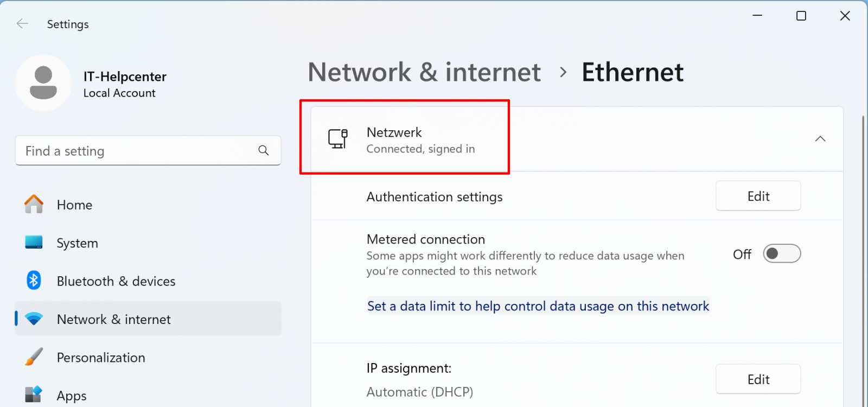Toggle the Metered connection switch
Image resolution: width=868 pixels, height=407 pixels.
(782, 253)
